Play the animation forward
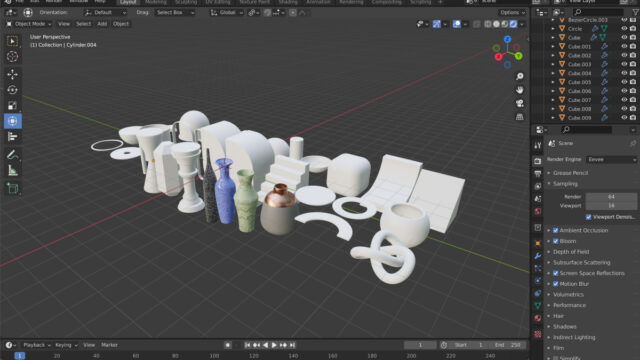640x360 pixels. (274, 345)
